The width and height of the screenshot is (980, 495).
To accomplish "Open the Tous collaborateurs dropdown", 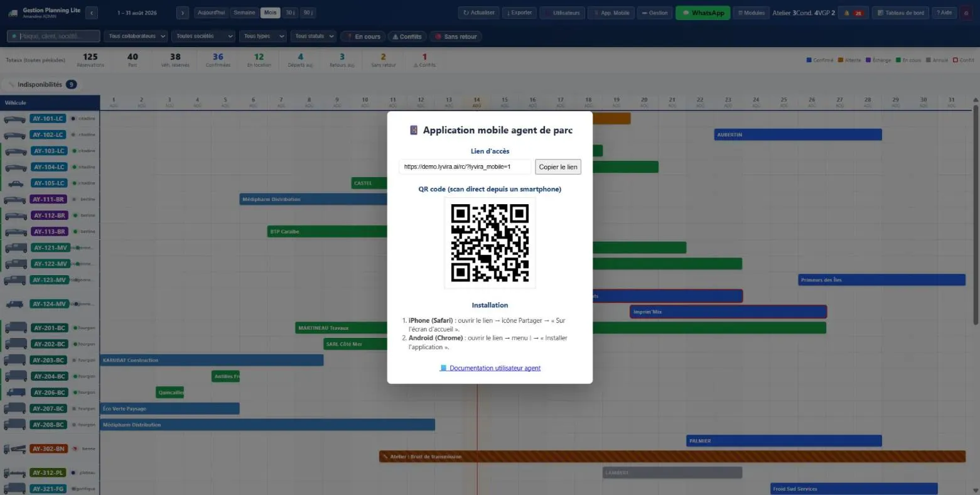I will point(136,36).
